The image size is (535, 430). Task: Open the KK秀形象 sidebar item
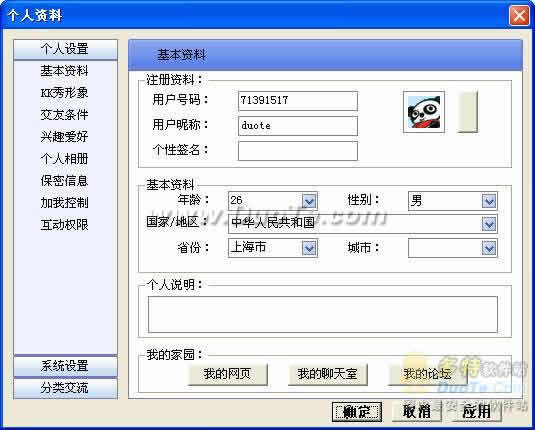(x=64, y=93)
